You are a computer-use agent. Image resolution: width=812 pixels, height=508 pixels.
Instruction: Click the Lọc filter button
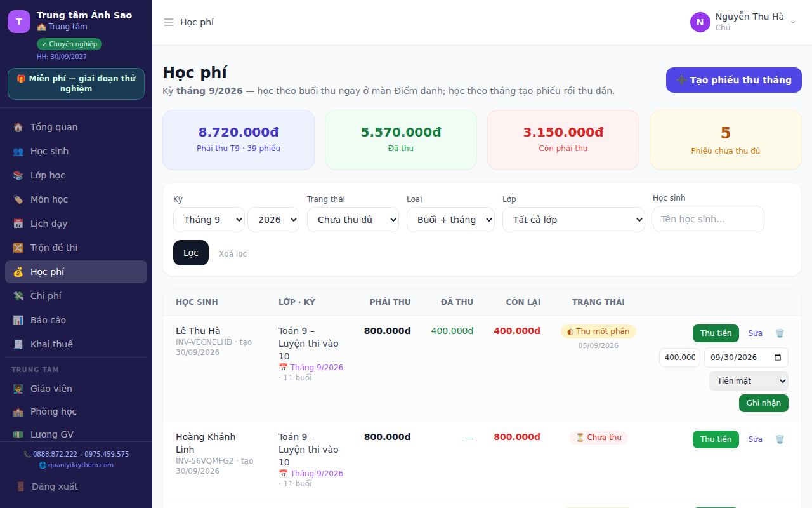coord(191,253)
